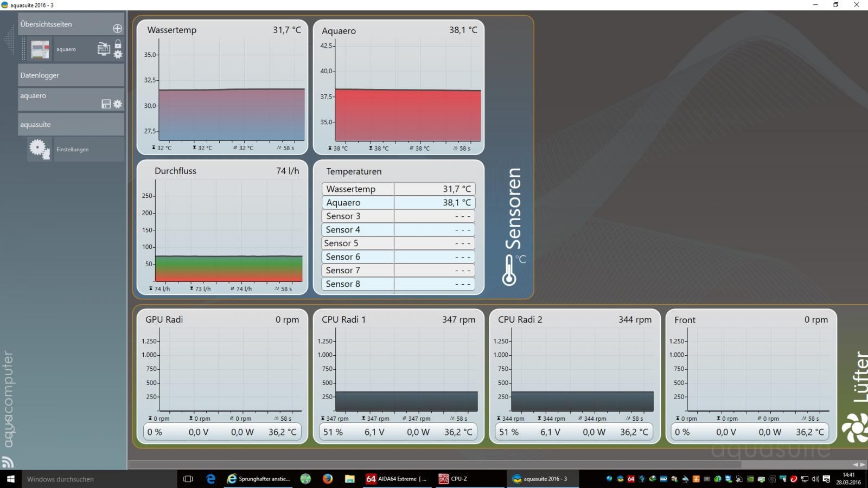The image size is (868, 488).
Task: Open the Action Center notifications icon
Action: (x=826, y=479)
